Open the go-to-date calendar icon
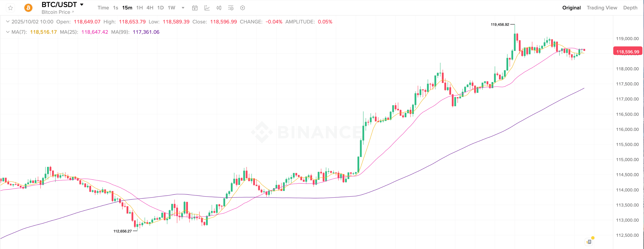The image size is (644, 249). (x=195, y=8)
